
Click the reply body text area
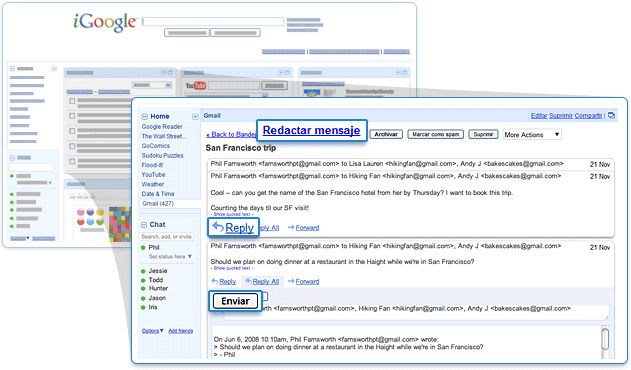tap(406, 342)
